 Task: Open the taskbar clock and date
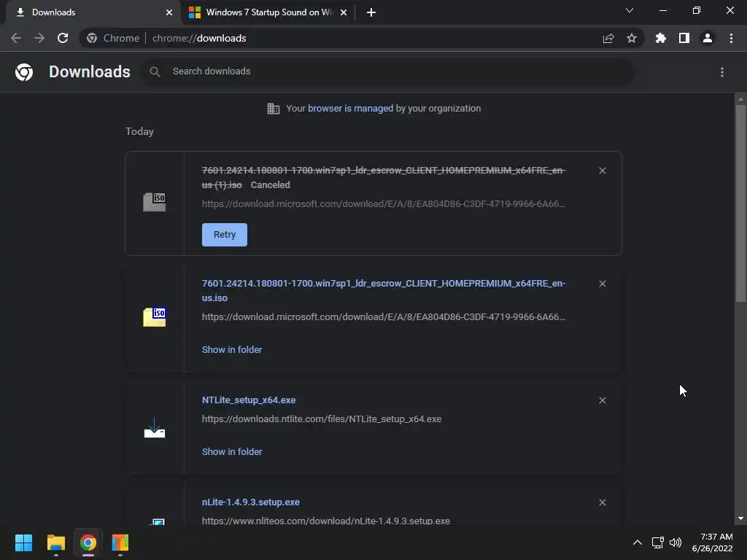pyautogui.click(x=712, y=542)
